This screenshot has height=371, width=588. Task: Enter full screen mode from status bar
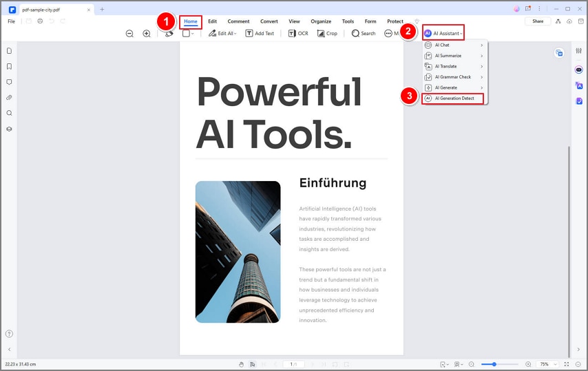click(x=567, y=364)
